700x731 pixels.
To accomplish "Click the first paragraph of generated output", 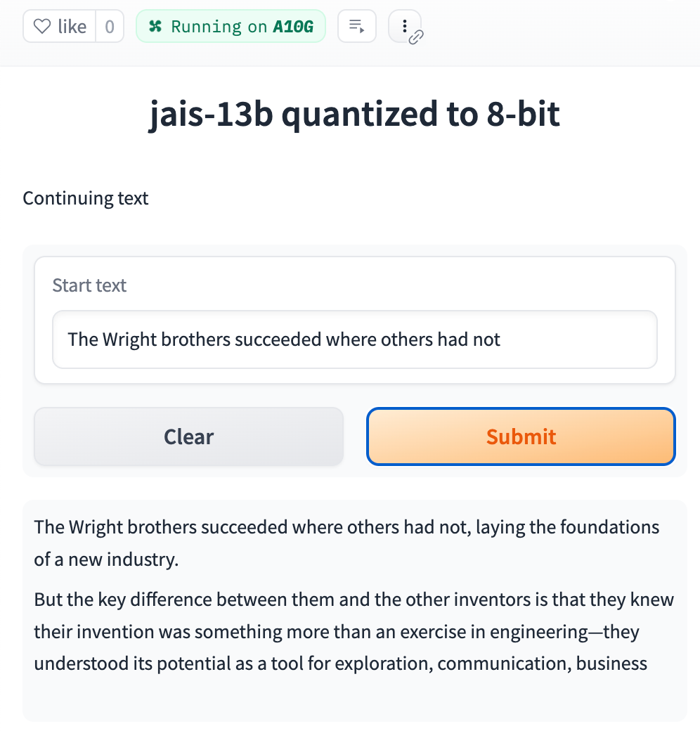I will click(x=346, y=543).
